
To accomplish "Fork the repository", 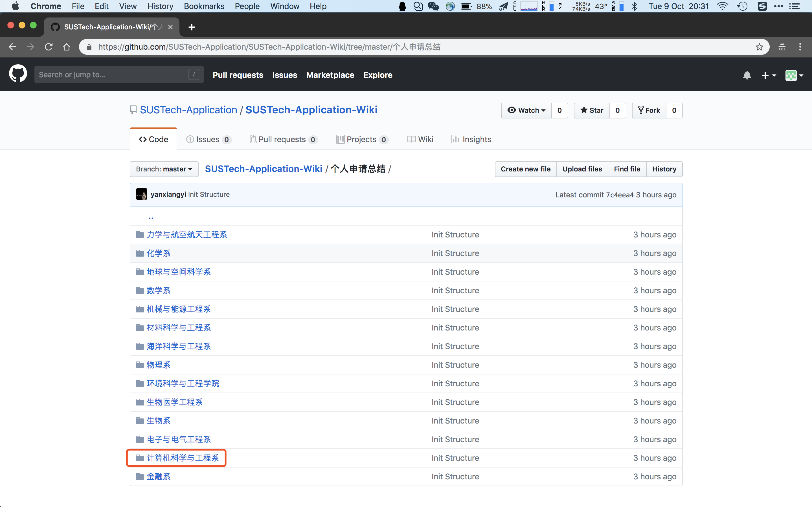I will click(x=649, y=110).
